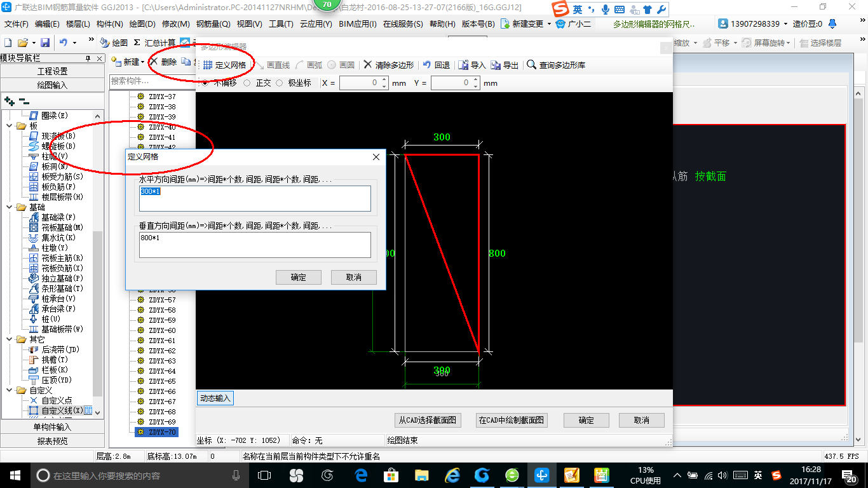Select 筏板基础(M) in navigation tree
868x488 pixels.
tap(56, 227)
